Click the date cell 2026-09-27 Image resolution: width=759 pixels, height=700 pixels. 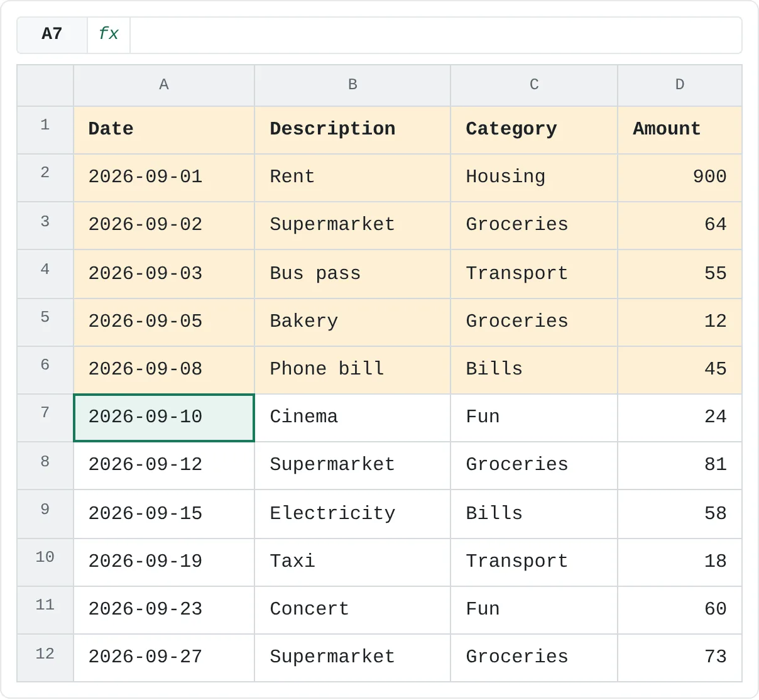pyautogui.click(x=164, y=658)
